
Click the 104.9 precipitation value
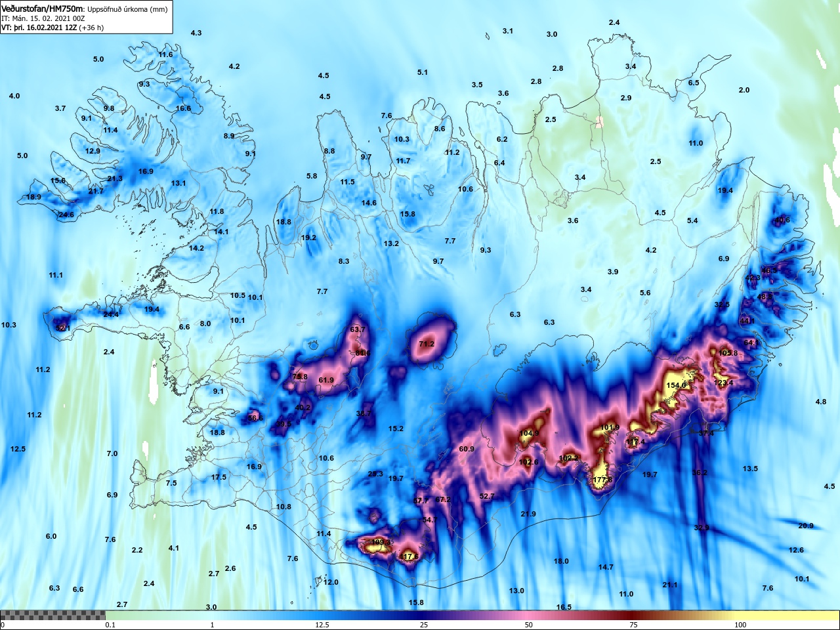tap(529, 433)
